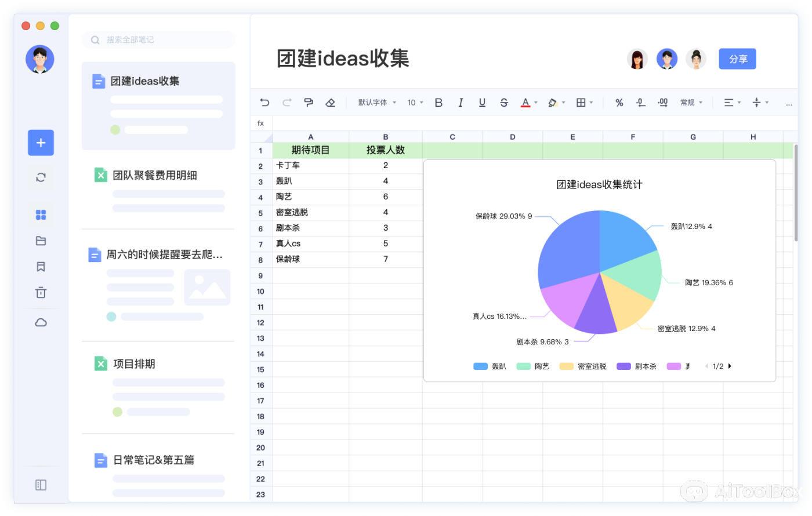Image resolution: width=812 pixels, height=516 pixels.
Task: Go to next chart legend page
Action: (730, 366)
